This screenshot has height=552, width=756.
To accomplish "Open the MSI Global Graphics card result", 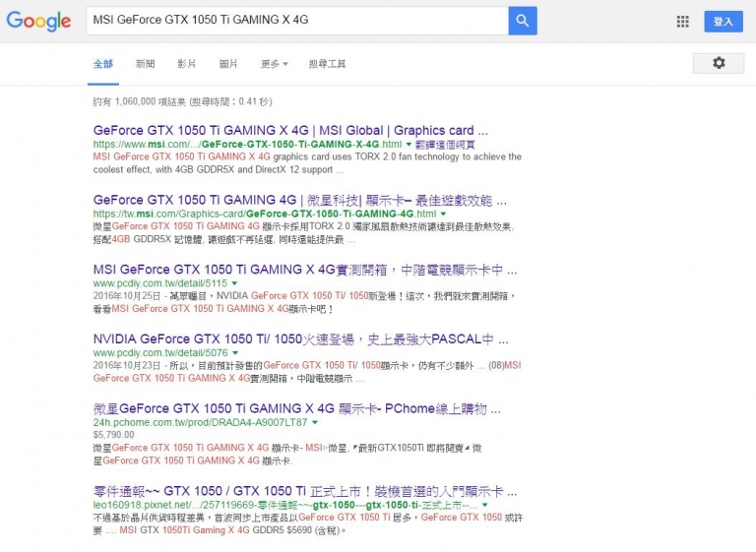I will click(290, 131).
